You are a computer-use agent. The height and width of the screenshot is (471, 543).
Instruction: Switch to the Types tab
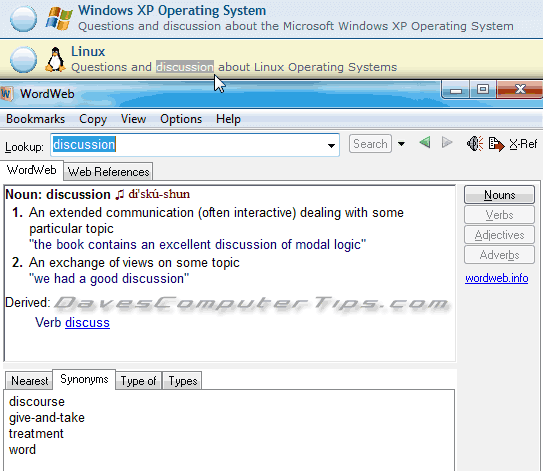click(183, 381)
